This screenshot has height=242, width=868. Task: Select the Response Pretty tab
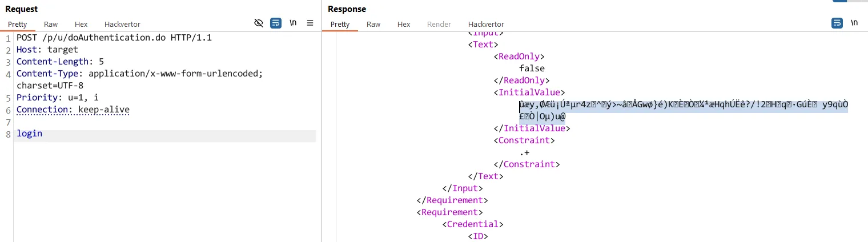pyautogui.click(x=340, y=24)
